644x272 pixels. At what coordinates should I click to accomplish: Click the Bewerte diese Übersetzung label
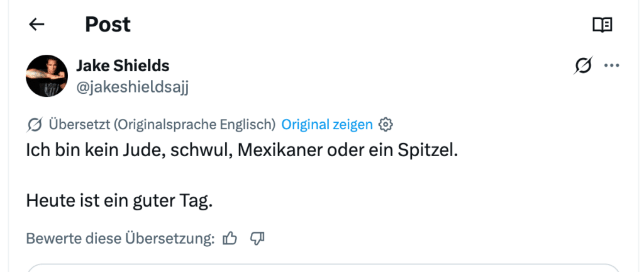click(120, 238)
